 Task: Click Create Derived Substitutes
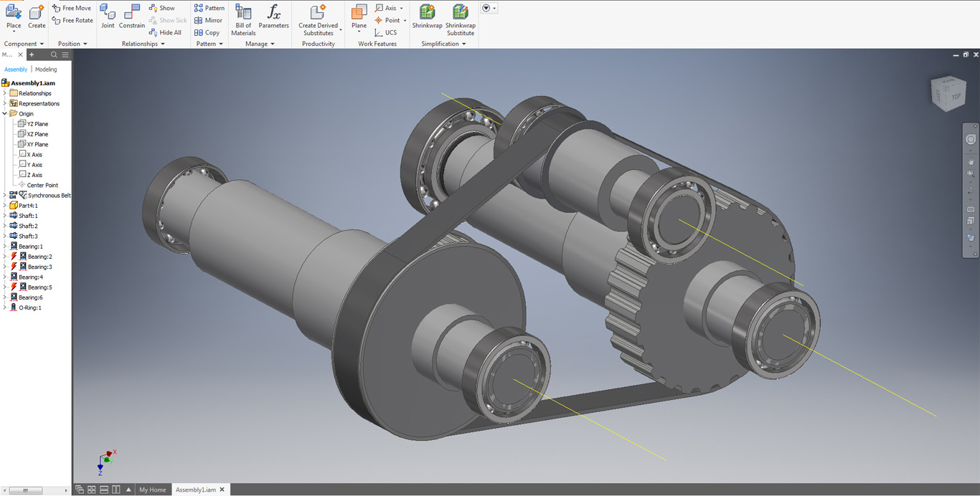click(x=319, y=19)
